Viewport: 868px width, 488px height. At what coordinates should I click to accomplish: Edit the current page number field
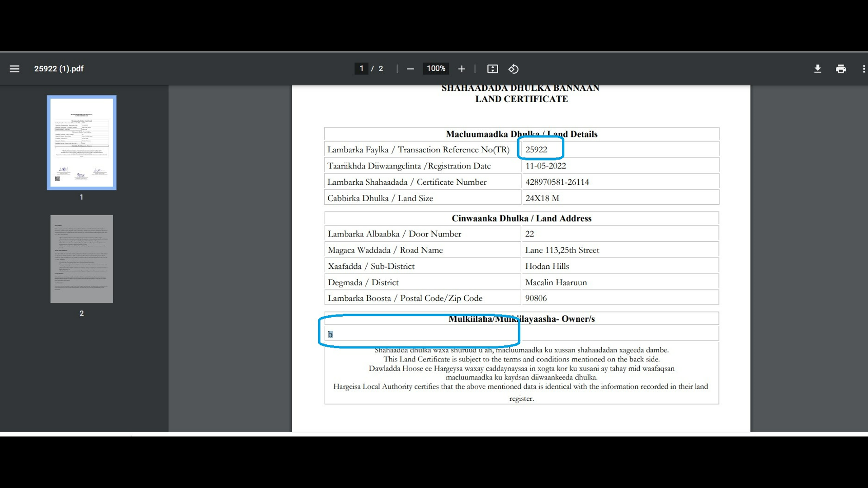(361, 68)
